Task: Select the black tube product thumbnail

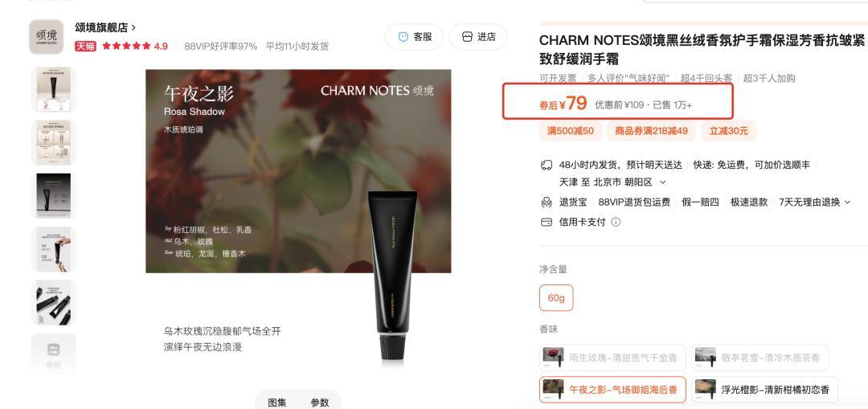Action: 54,195
